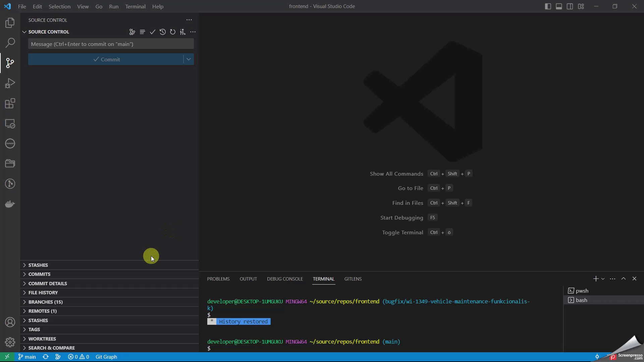Screen dimensions: 644x362
Task: Switch to the GITLENS panel tab
Action: pos(353,279)
